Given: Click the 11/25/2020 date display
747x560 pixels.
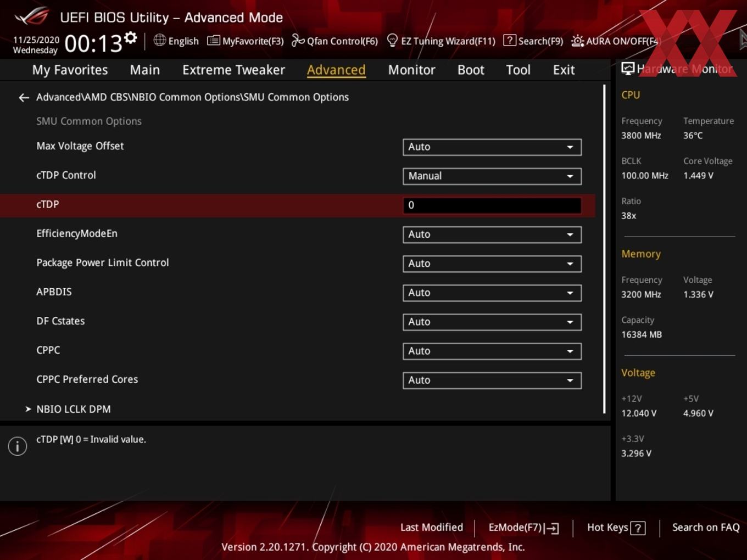Looking at the screenshot, I should coord(36,40).
